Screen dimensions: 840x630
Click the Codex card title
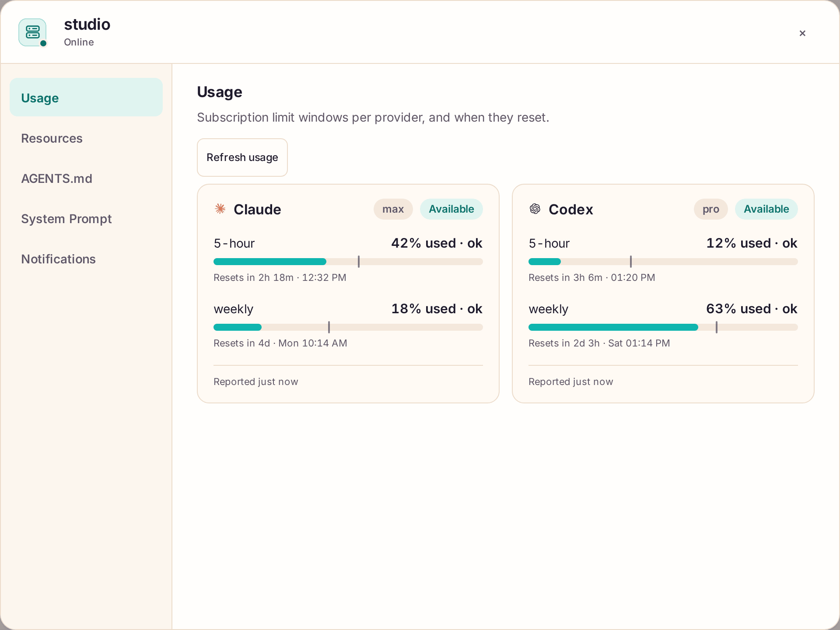tap(571, 209)
